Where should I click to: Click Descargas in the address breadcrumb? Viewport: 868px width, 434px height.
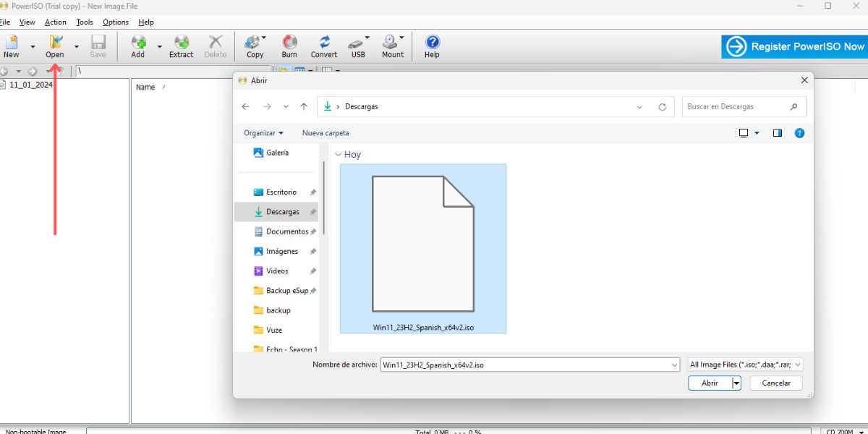[x=361, y=106]
